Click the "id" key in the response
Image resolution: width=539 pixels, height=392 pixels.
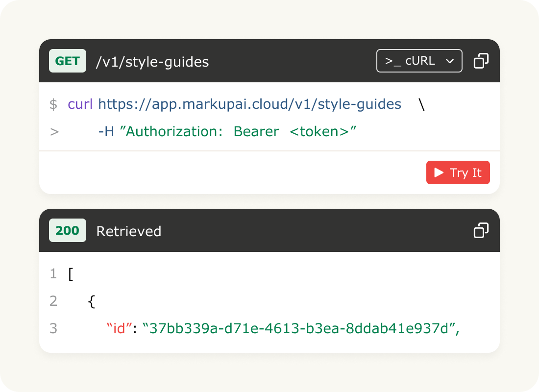tap(119, 328)
